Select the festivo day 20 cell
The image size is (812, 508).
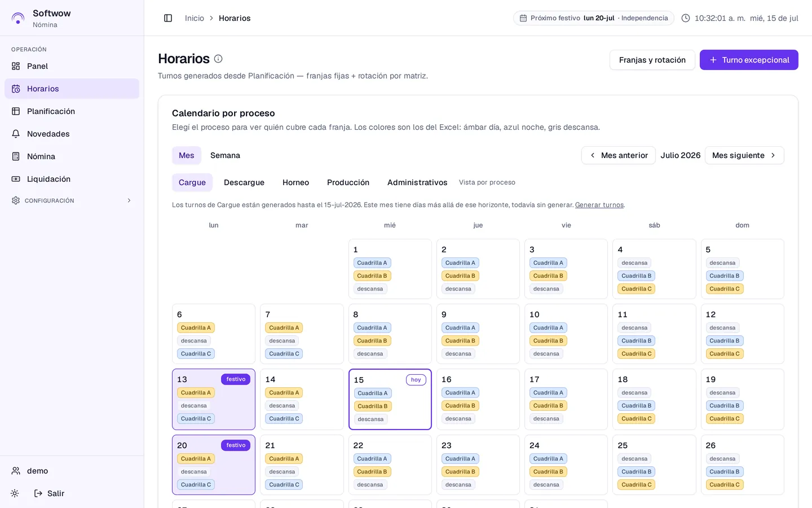[x=214, y=465]
